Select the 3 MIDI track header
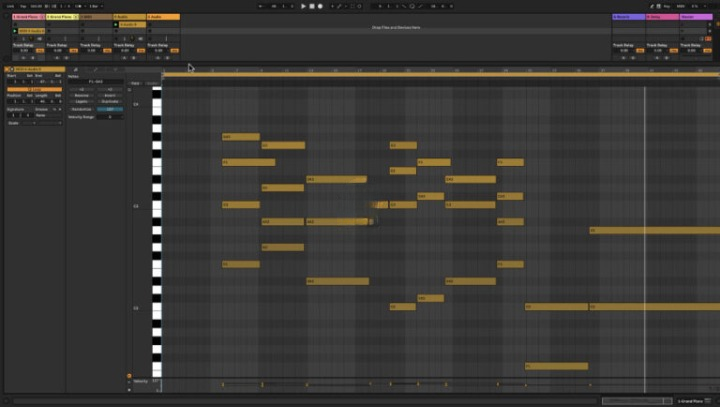 [x=96, y=17]
